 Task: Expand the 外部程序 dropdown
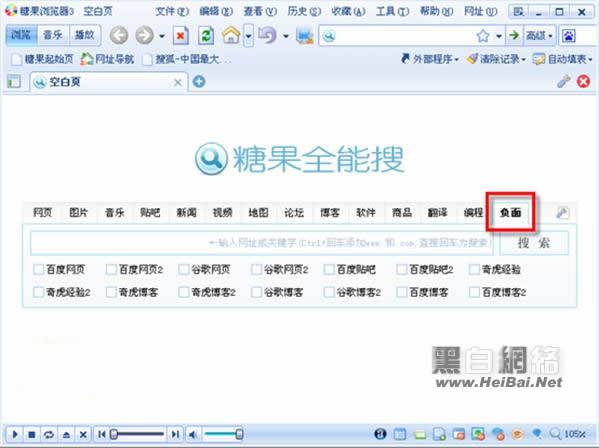coord(429,59)
